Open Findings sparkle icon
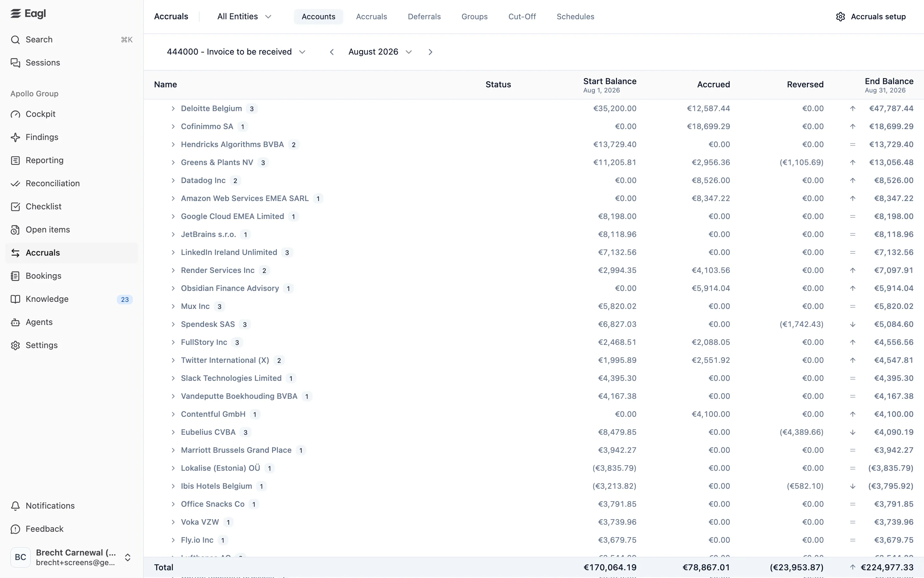 point(15,137)
